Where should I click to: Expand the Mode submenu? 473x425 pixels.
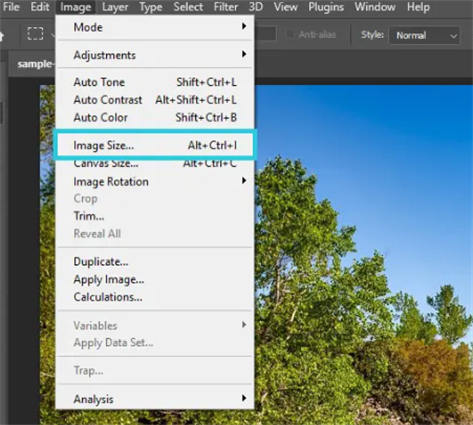tap(155, 27)
